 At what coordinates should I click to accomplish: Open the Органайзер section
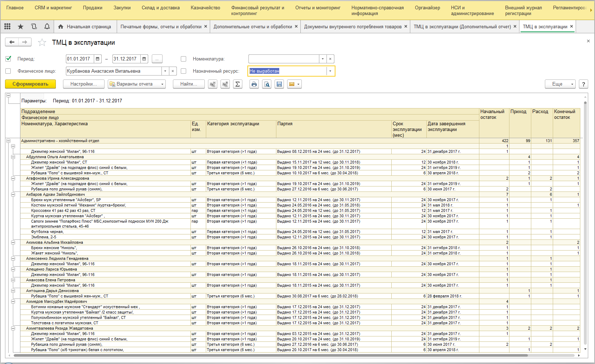coord(427,8)
